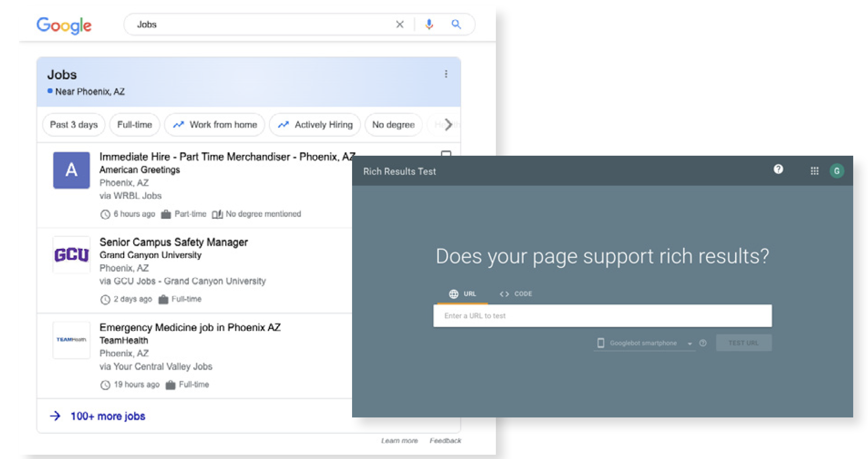Open the Jobs panel three-dot menu
This screenshot has height=459, width=868.
pos(446,74)
